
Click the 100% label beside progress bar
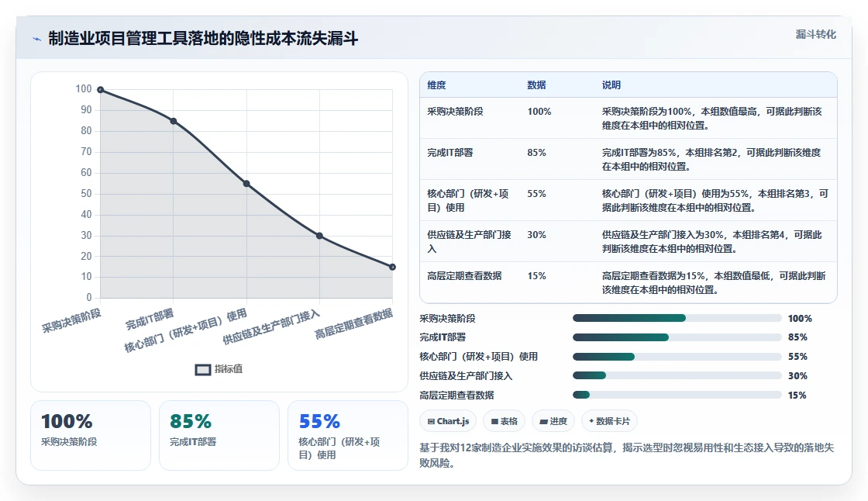(800, 319)
